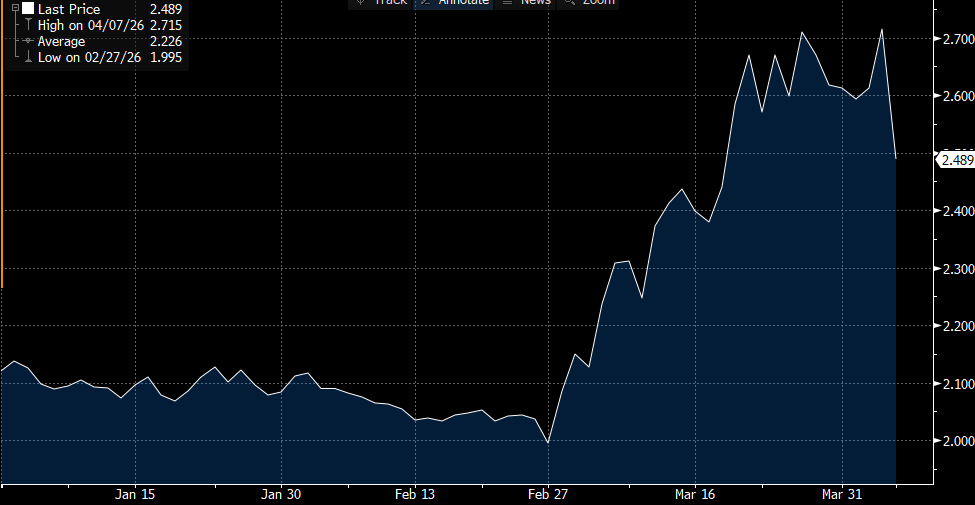Click the Average line icon in legend

[27, 41]
